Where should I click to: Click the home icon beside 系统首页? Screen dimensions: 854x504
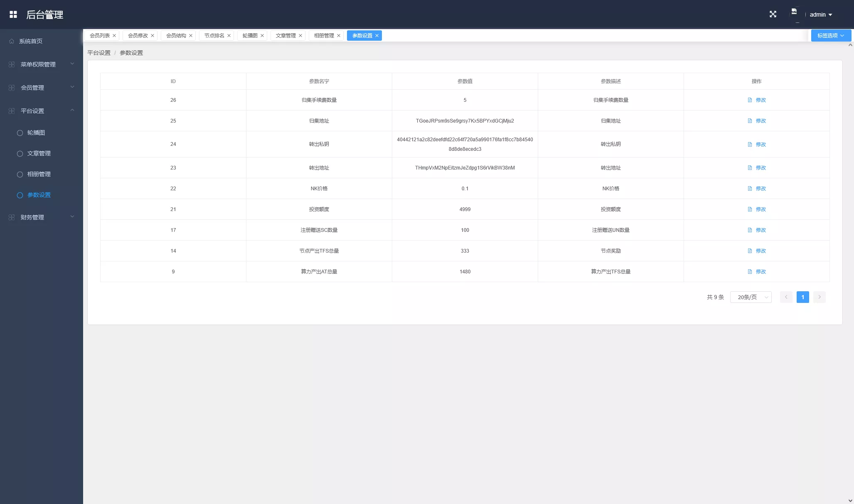click(x=12, y=41)
